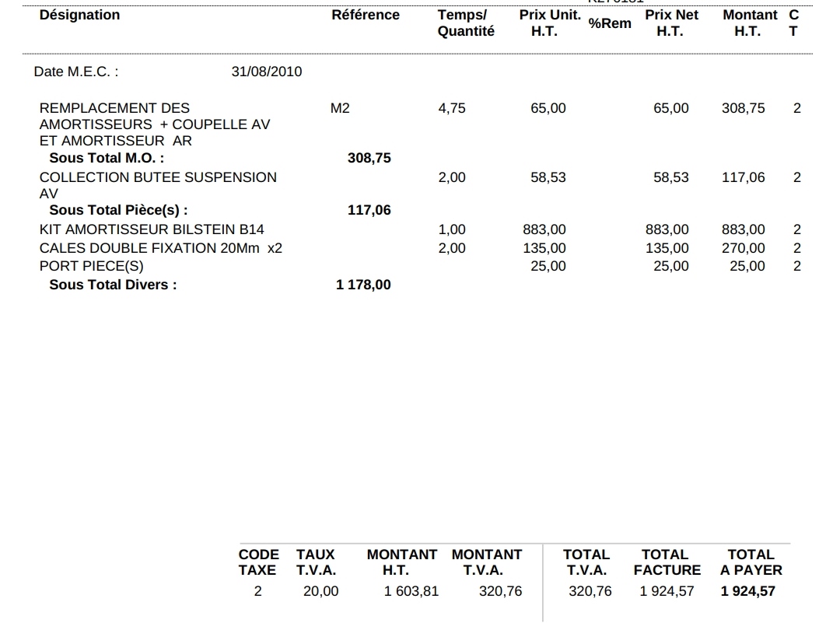
Task: Click the "Désignation" column header
Action: [x=80, y=15]
